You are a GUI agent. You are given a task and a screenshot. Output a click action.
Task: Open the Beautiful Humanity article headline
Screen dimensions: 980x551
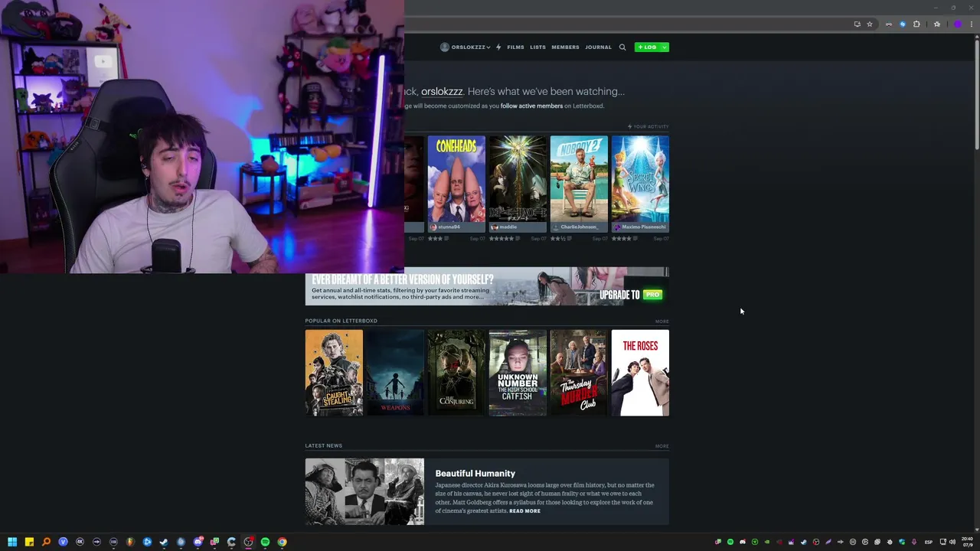(x=475, y=474)
